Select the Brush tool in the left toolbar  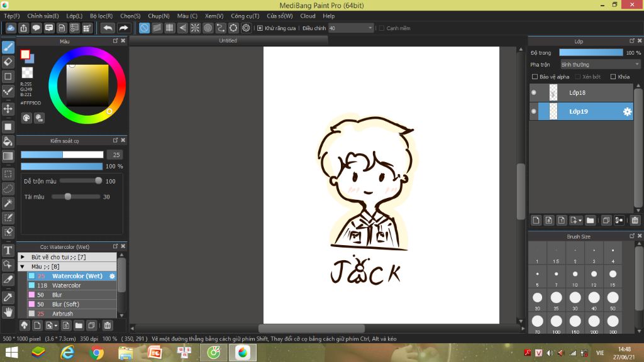[x=8, y=47]
